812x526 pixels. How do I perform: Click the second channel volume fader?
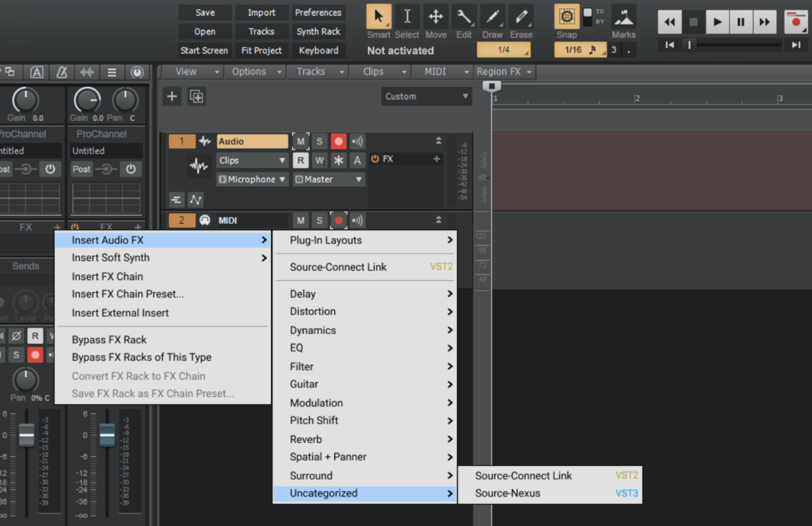point(107,435)
